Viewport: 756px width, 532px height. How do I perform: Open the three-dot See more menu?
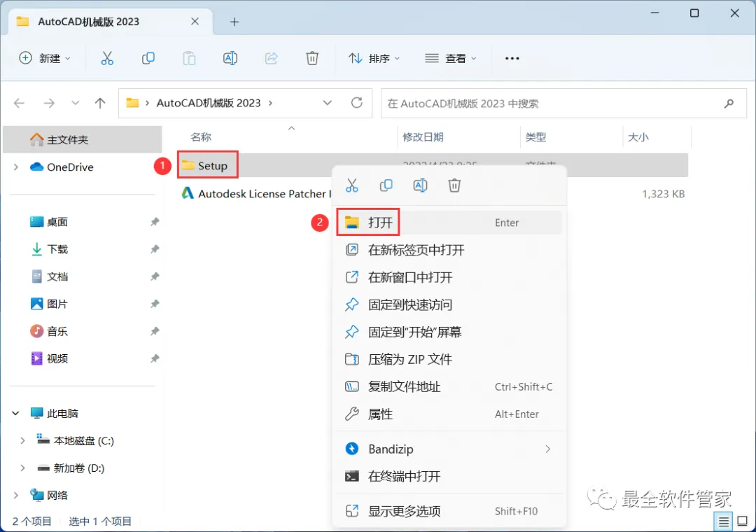tap(512, 58)
